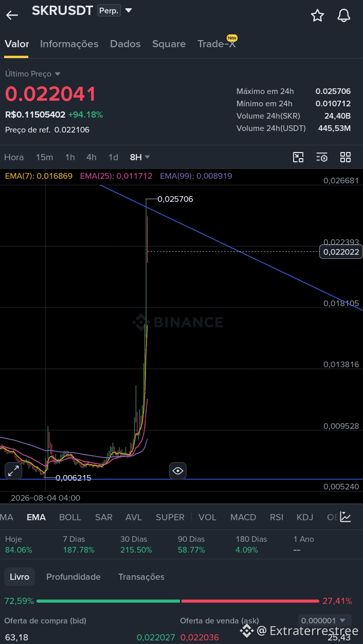Open the Transações tab
363x644 pixels.
pyautogui.click(x=141, y=577)
